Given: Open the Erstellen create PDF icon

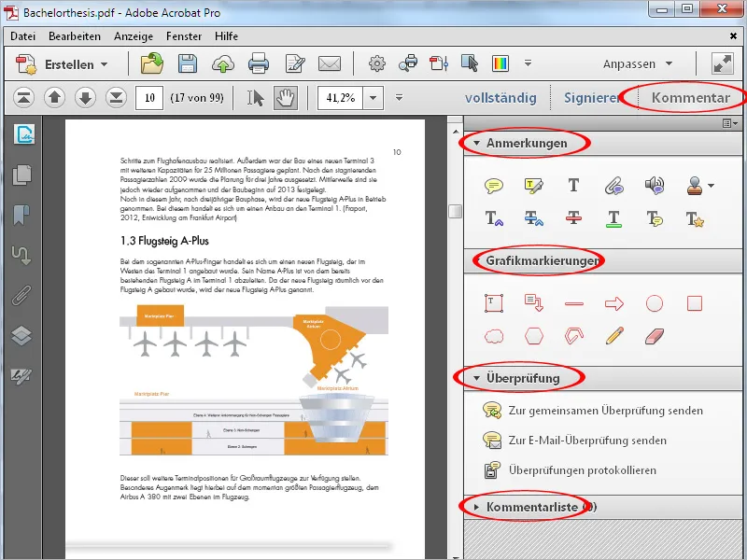Looking at the screenshot, I should click(26, 63).
